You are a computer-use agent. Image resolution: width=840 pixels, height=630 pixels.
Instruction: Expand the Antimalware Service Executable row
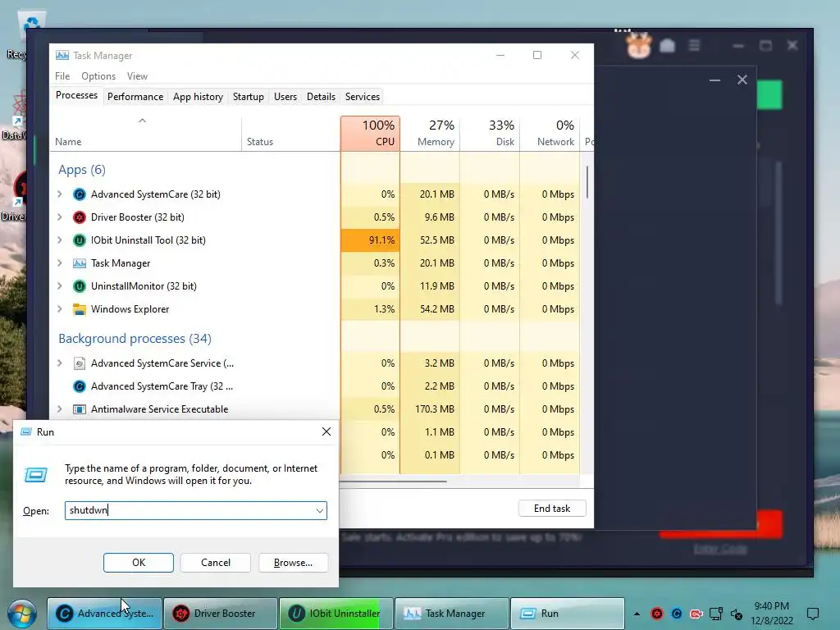click(59, 409)
